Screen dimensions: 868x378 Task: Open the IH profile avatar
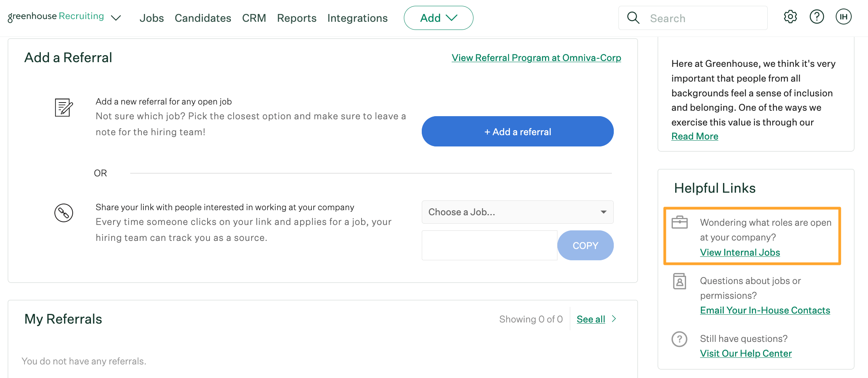click(843, 16)
